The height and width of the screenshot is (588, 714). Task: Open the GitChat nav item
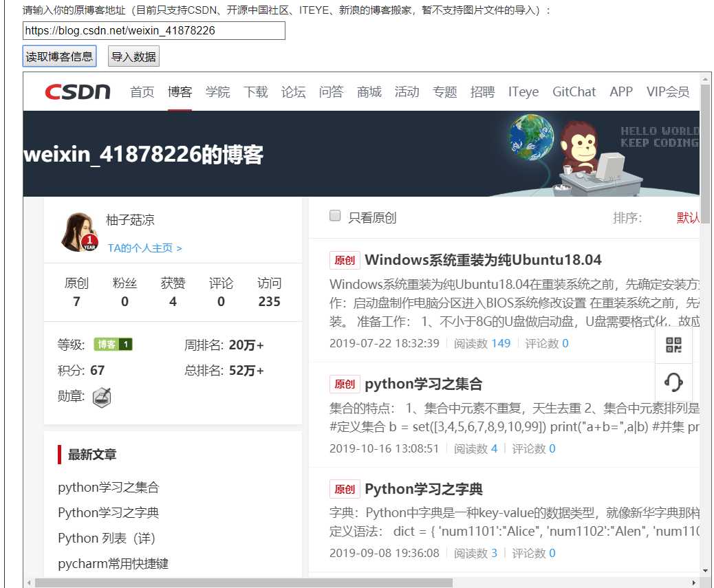click(x=574, y=92)
